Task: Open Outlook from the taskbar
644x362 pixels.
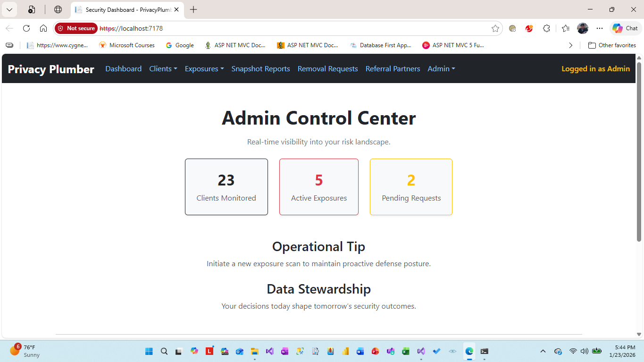Action: [240, 351]
